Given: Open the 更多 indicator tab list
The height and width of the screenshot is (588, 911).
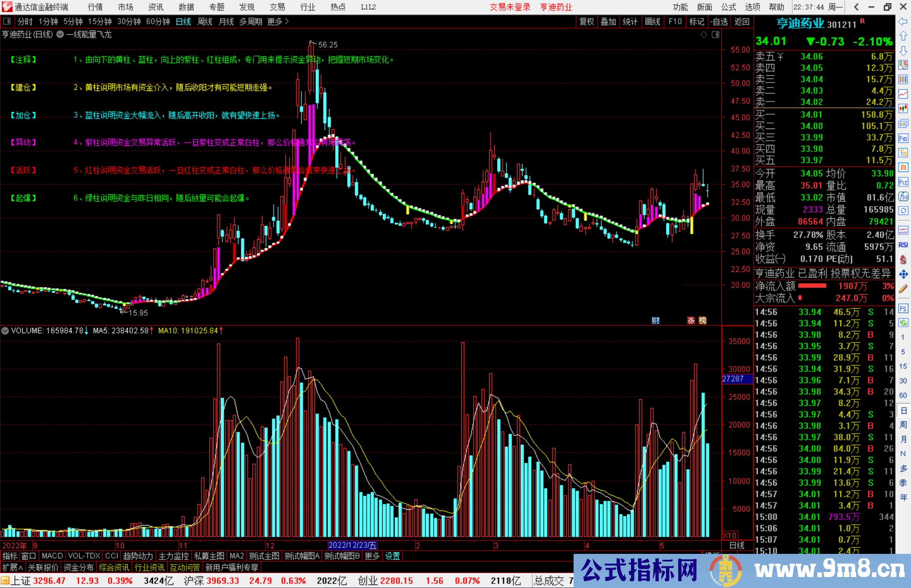Looking at the screenshot, I should click(x=372, y=556).
